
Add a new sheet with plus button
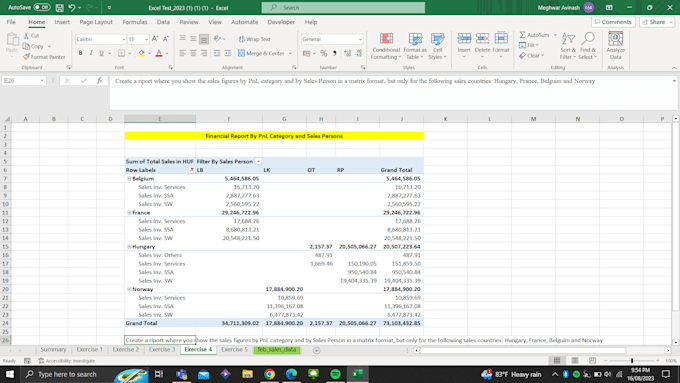click(317, 350)
